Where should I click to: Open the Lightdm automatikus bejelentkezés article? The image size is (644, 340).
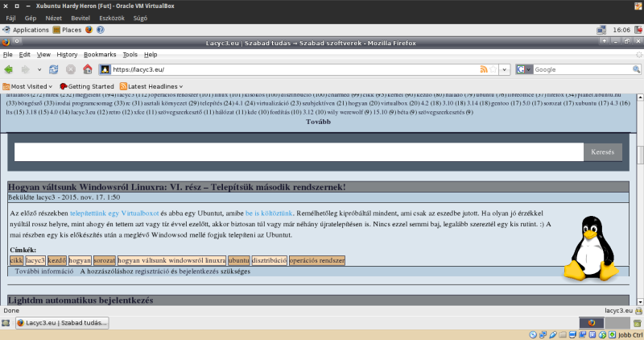coord(81,301)
